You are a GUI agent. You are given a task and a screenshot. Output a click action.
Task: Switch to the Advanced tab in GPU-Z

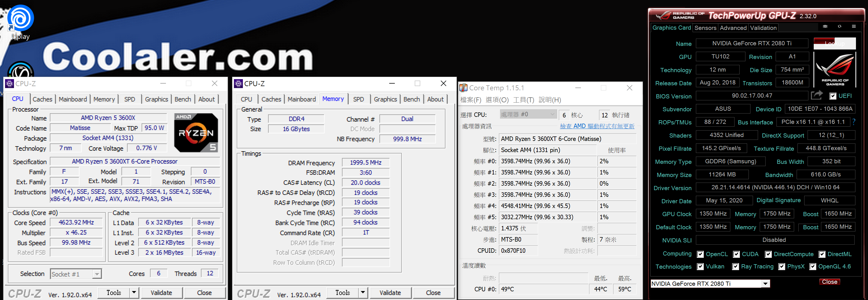click(733, 28)
